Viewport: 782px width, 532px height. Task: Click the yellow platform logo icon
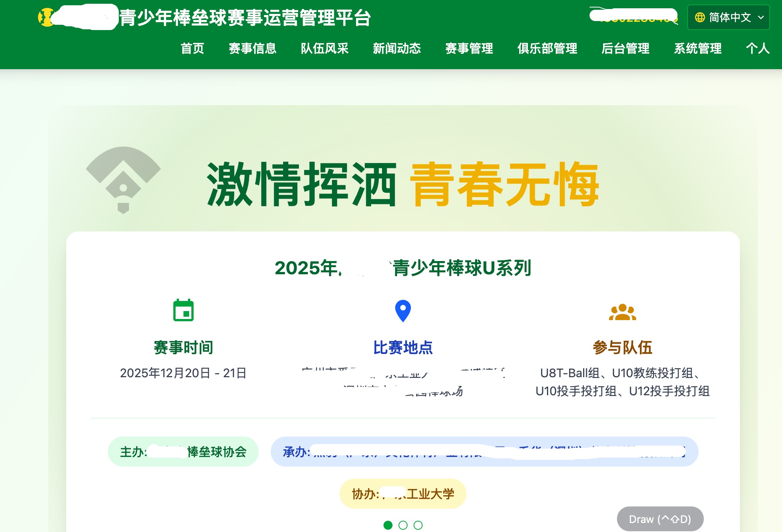point(46,17)
